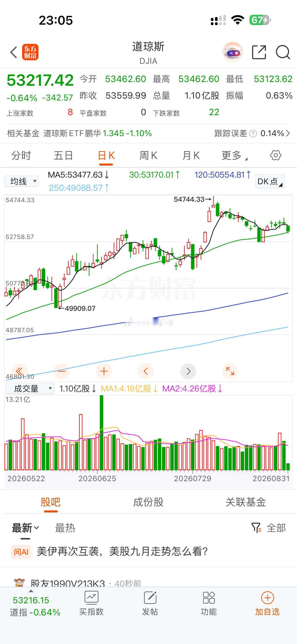Move chart left with left arrow
The height and width of the screenshot is (644, 297).
(x=146, y=371)
